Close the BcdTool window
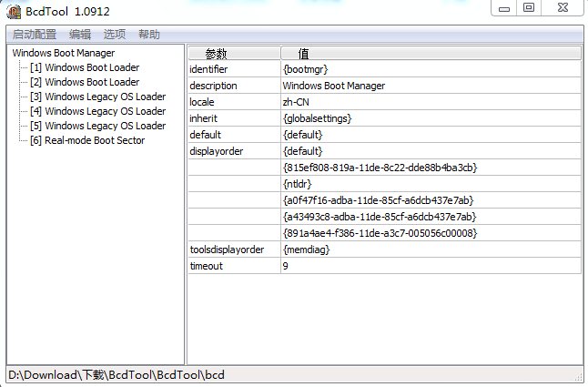588x387 pixels. click(563, 8)
